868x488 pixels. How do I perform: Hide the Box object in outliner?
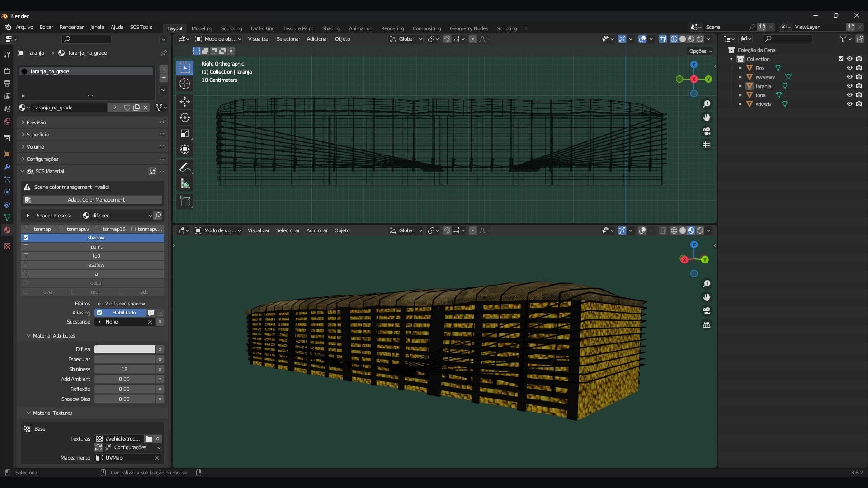[849, 68]
